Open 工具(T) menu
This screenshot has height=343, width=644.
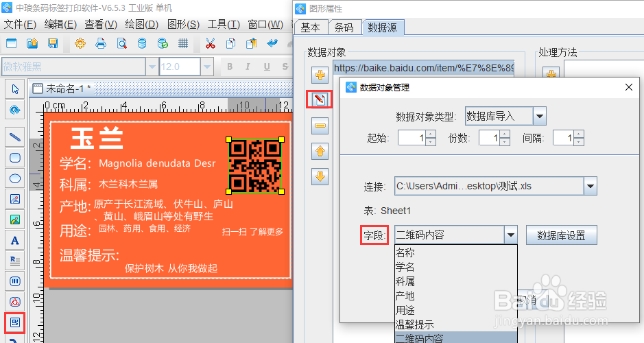224,24
